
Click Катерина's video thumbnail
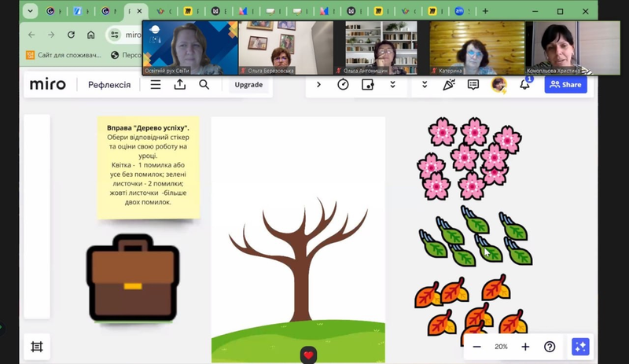[477, 48]
